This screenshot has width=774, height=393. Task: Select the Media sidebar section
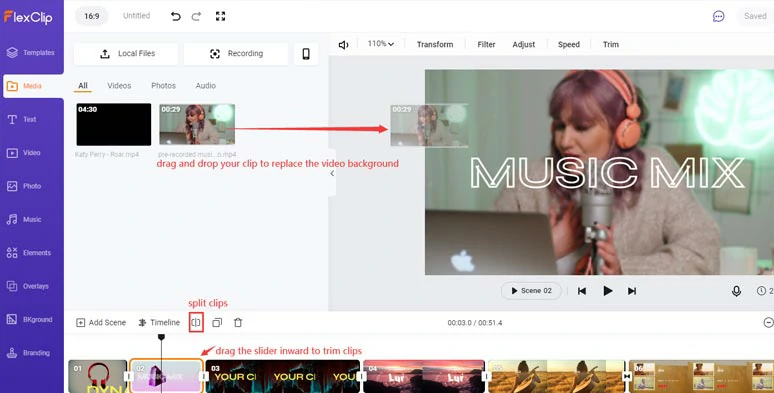pos(33,86)
